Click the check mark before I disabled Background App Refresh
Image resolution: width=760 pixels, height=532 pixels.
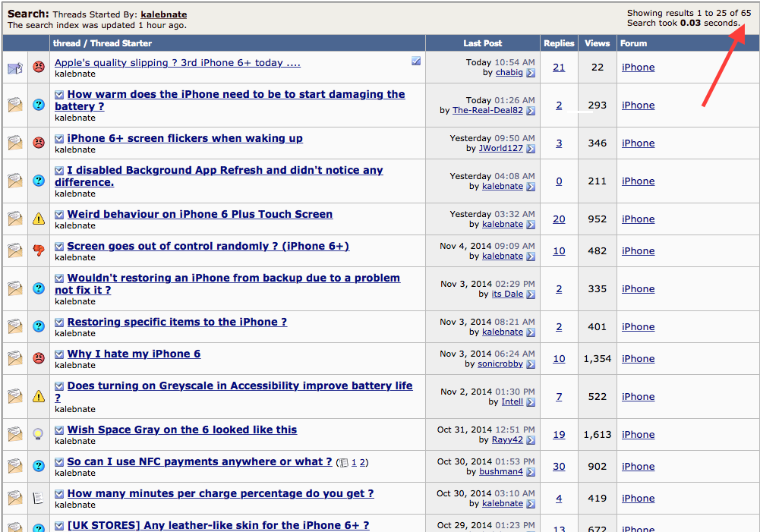59,171
